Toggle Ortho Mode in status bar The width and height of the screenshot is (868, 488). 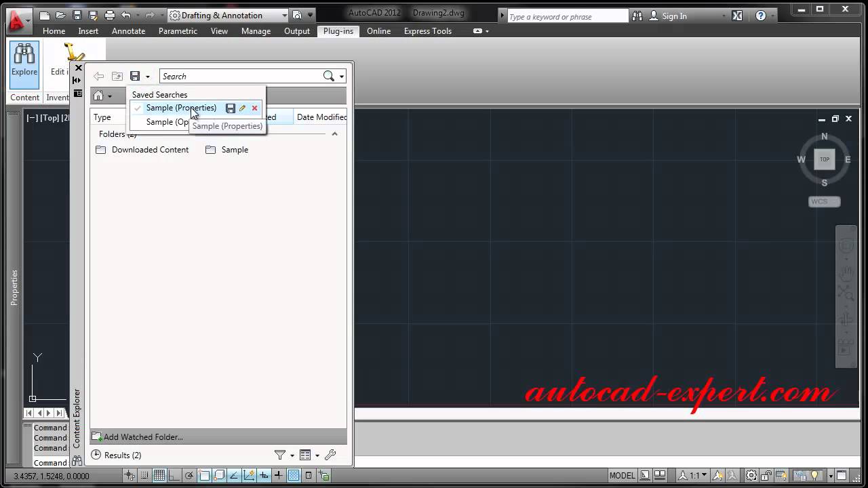pos(174,476)
